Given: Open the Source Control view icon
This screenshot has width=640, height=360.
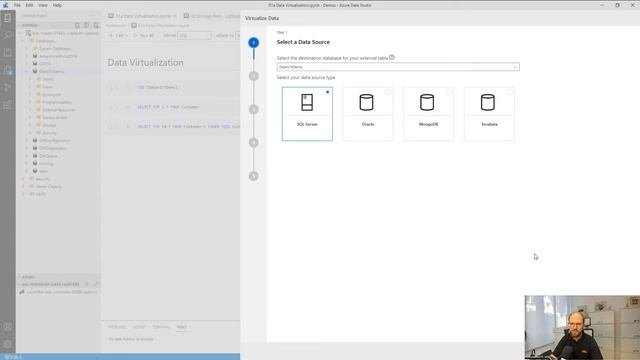Looking at the screenshot, I should tap(8, 87).
